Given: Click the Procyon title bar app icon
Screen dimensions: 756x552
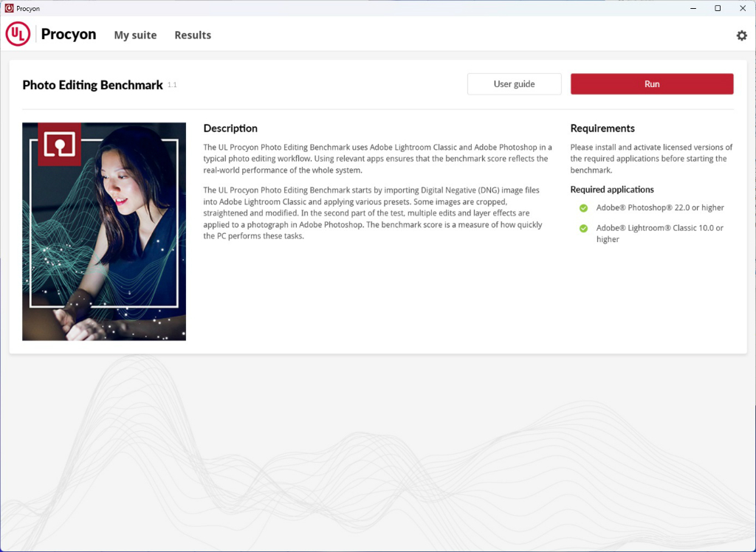Looking at the screenshot, I should pos(9,8).
